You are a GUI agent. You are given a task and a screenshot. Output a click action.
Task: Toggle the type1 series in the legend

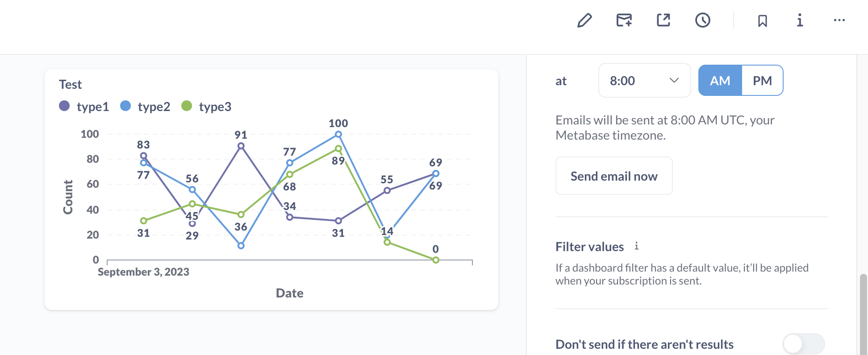84,106
